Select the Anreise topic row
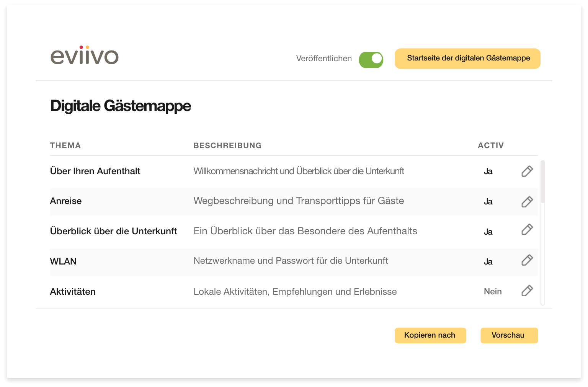Screen dimensions: 588x387 click(x=294, y=201)
